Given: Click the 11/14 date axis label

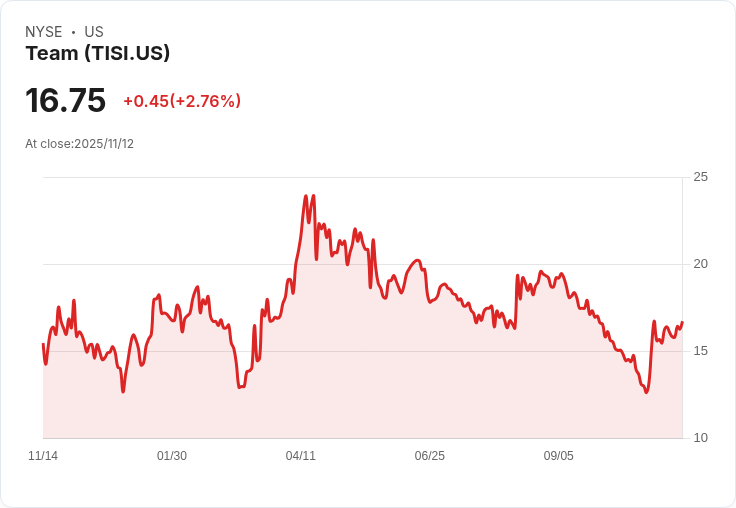Looking at the screenshot, I should (x=43, y=456).
